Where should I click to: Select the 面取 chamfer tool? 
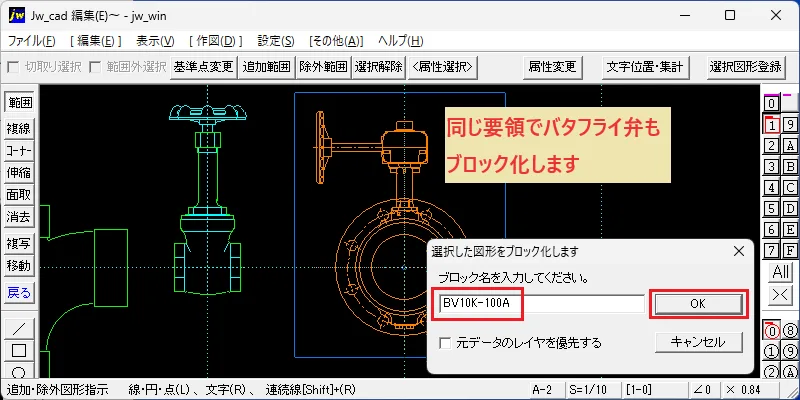tap(19, 195)
